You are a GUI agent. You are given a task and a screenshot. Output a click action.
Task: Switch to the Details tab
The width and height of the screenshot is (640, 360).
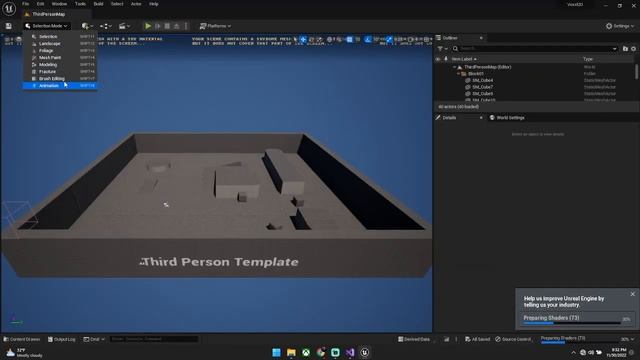pos(449,118)
